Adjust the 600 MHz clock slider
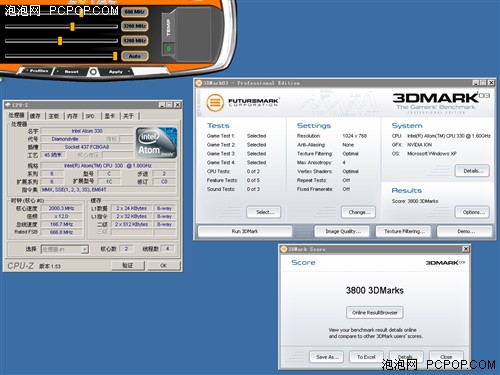Screen dimensions: 500x375 tap(81, 13)
